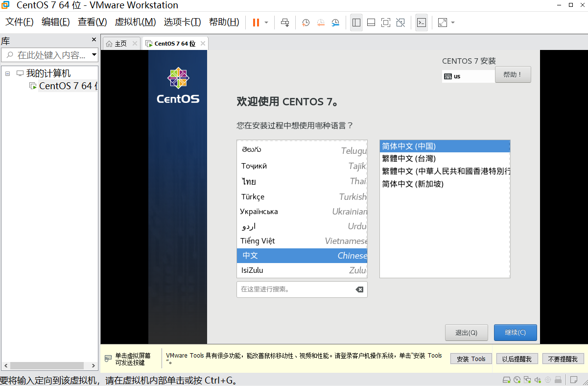Image resolution: width=588 pixels, height=386 pixels.
Task: Click the VMware Workstation title bar icon
Action: tap(5, 5)
